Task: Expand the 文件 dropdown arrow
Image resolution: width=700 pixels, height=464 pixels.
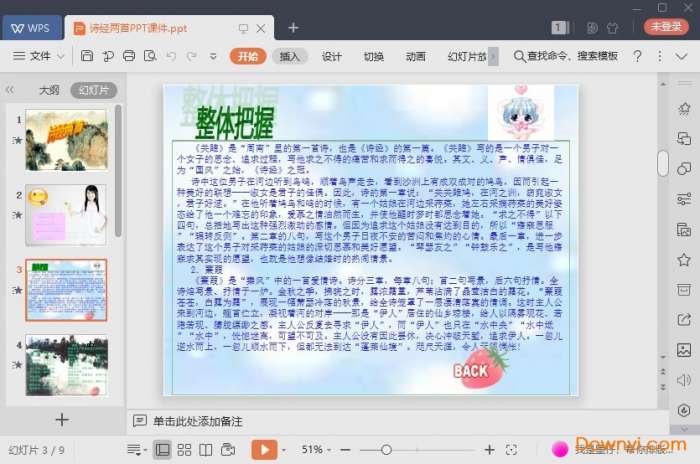Action: [x=61, y=57]
